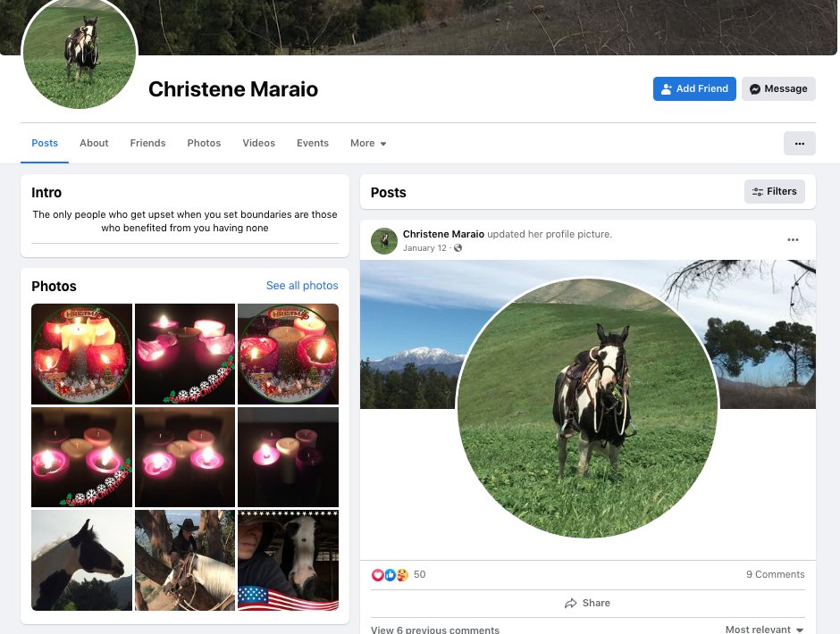Open circular profile picture of horse

(80, 52)
